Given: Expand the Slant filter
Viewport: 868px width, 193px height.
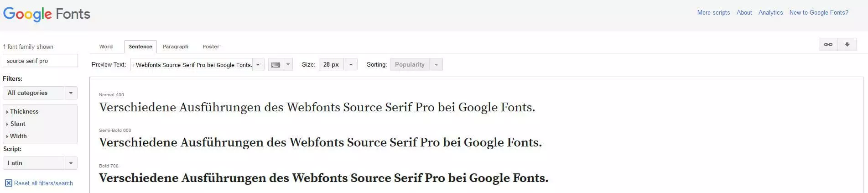Looking at the screenshot, I should coord(18,124).
